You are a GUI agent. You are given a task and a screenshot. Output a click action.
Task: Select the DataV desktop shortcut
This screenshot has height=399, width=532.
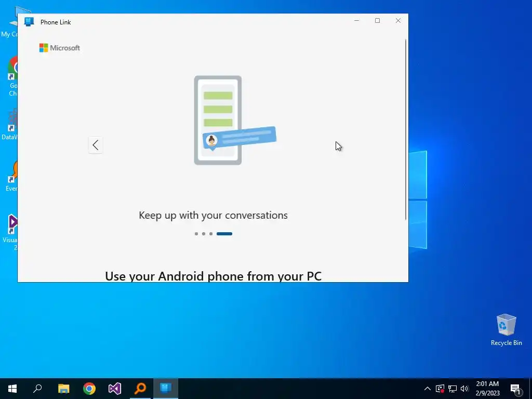pos(9,125)
